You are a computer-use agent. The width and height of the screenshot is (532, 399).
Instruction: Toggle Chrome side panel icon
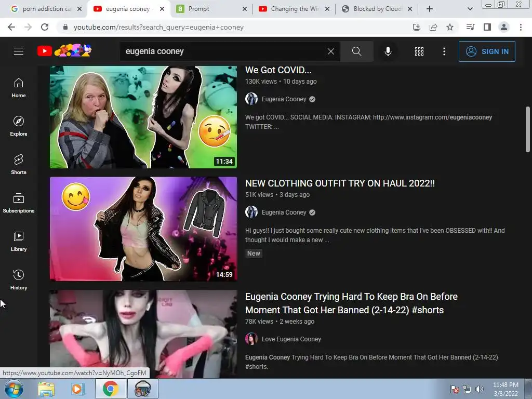[x=487, y=27]
